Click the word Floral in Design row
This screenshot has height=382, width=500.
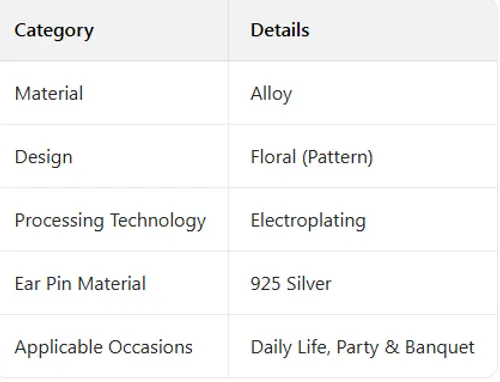click(x=273, y=157)
